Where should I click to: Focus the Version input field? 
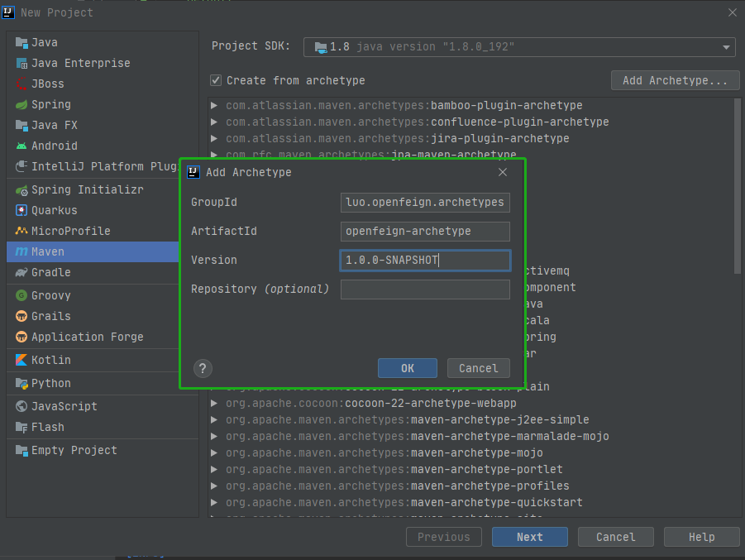point(425,261)
